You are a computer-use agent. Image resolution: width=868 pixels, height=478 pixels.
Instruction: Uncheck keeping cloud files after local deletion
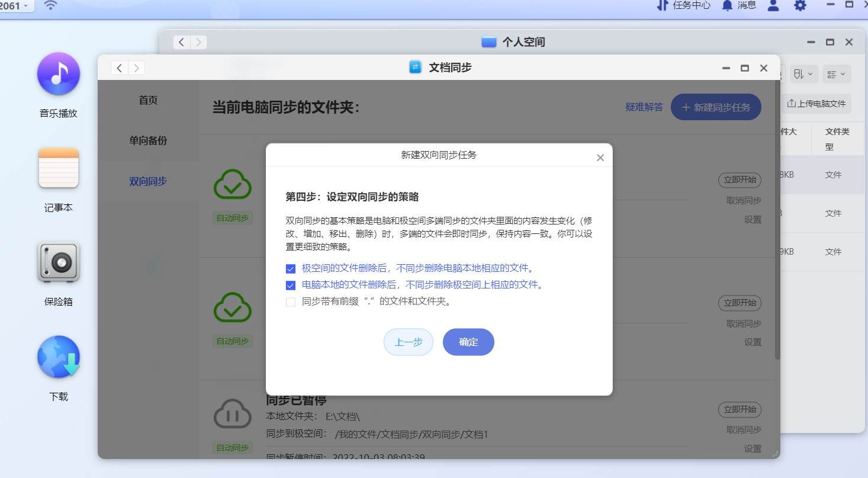coord(290,285)
